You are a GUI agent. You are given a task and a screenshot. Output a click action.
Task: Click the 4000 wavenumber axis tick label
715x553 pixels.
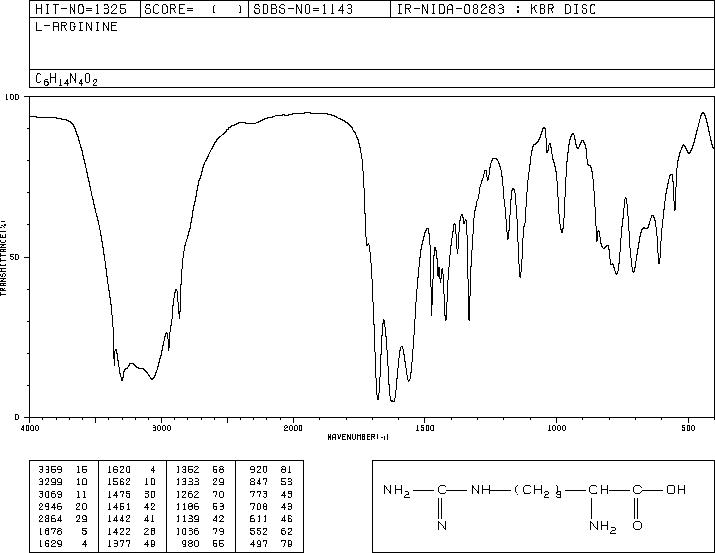click(x=30, y=428)
